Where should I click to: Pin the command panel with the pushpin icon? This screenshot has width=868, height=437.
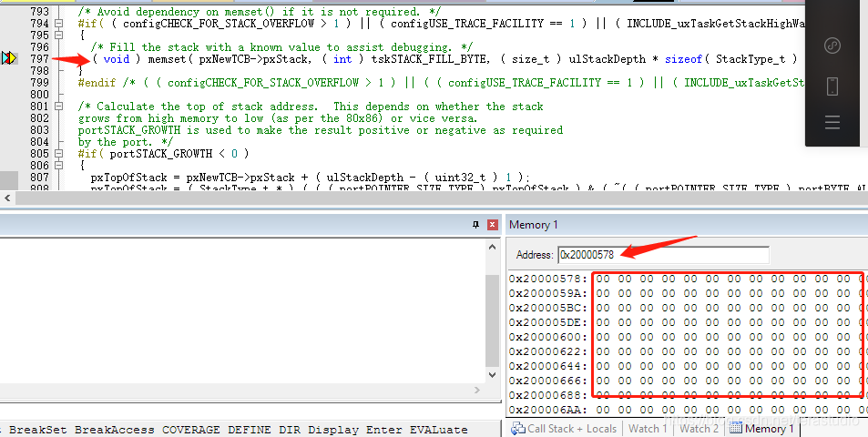click(x=475, y=225)
